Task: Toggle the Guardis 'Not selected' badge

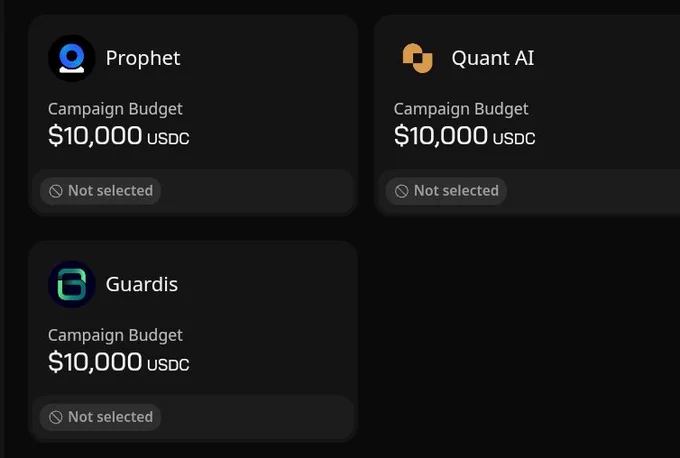Action: 101,417
